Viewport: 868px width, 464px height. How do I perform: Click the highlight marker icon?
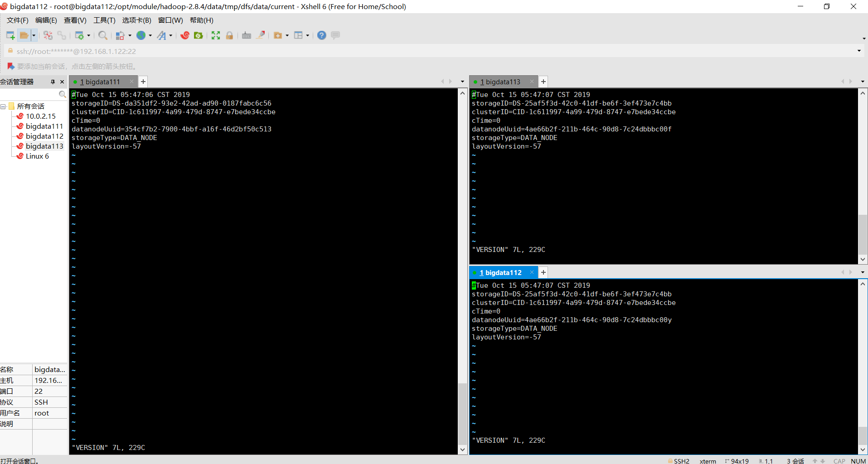click(x=261, y=35)
